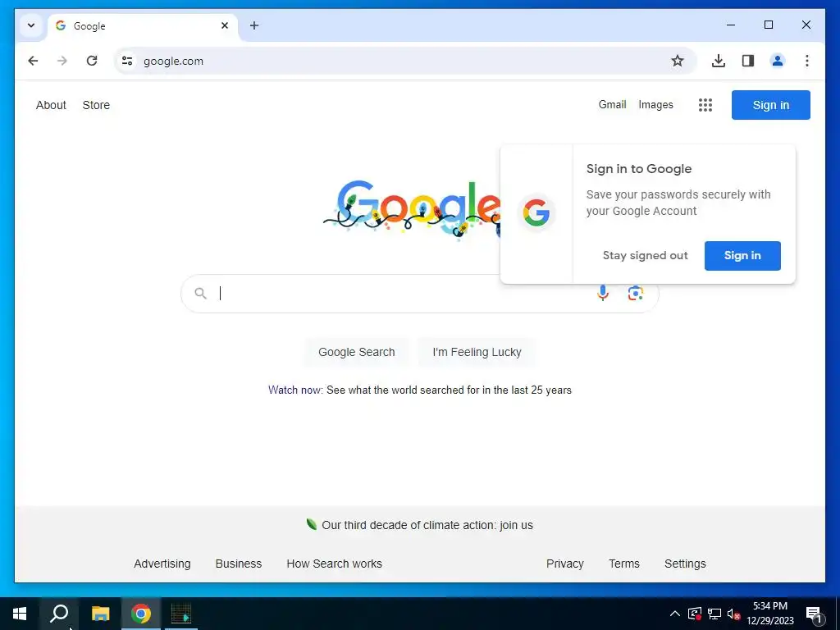The width and height of the screenshot is (840, 630).
Task: Open the Store link
Action: pyautogui.click(x=96, y=105)
